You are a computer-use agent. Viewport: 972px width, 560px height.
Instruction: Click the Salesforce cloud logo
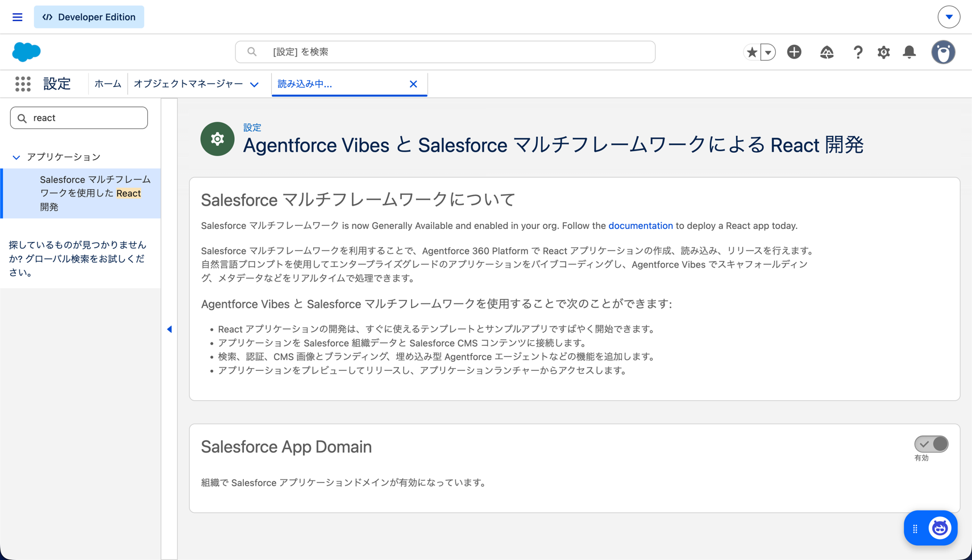[26, 52]
